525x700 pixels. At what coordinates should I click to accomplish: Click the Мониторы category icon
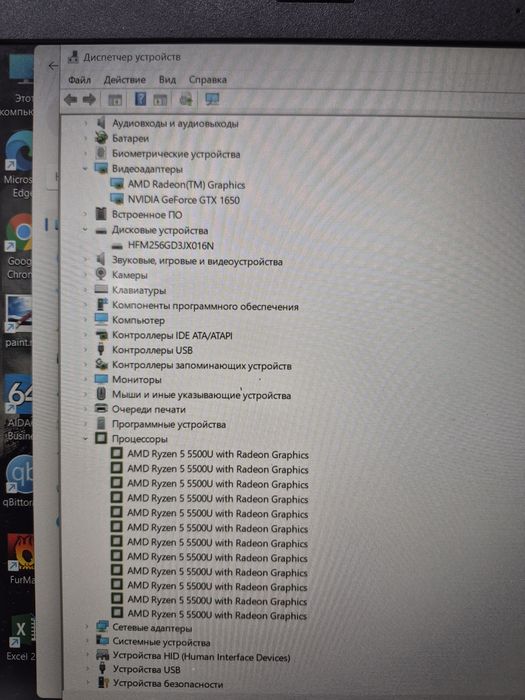101,379
